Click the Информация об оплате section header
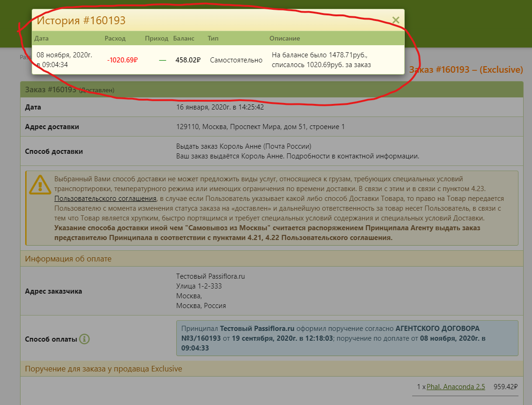This screenshot has width=532, height=405. [x=68, y=259]
